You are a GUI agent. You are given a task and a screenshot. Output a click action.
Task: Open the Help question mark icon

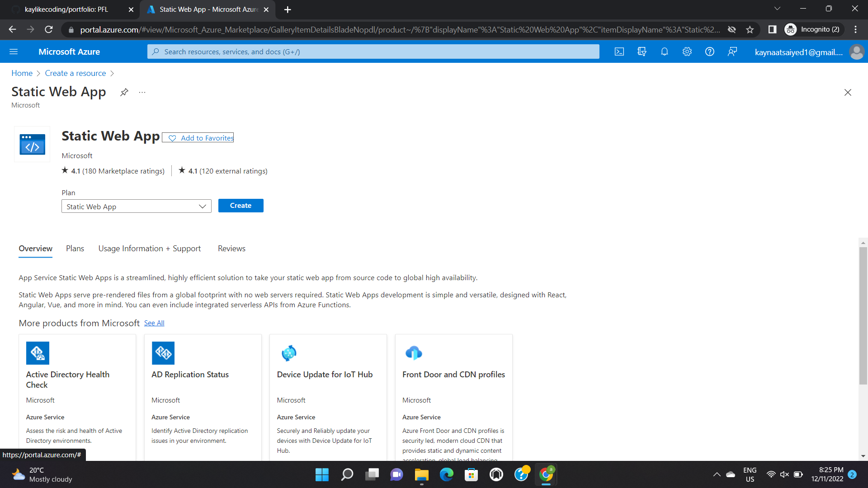(710, 52)
